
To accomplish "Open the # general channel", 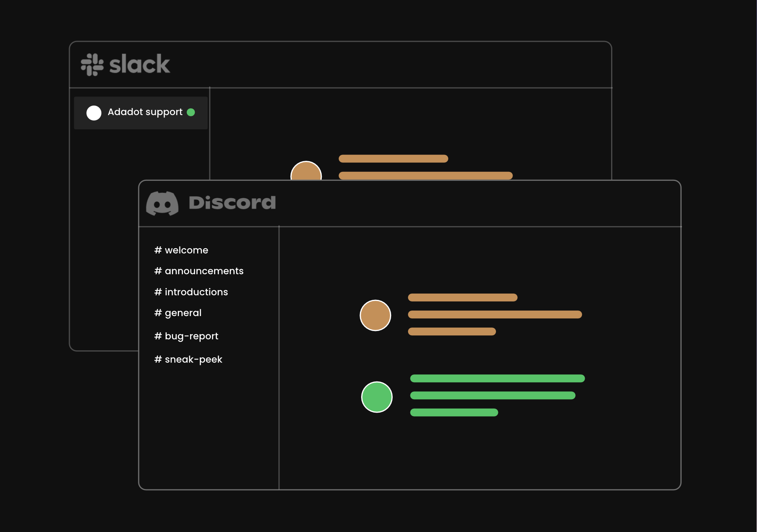I will (178, 313).
